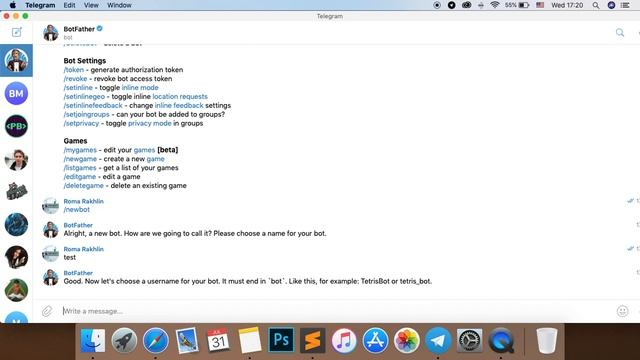Click the /setinlinefeedback command link
Viewport: 640px width, 360px height.
[x=93, y=106]
